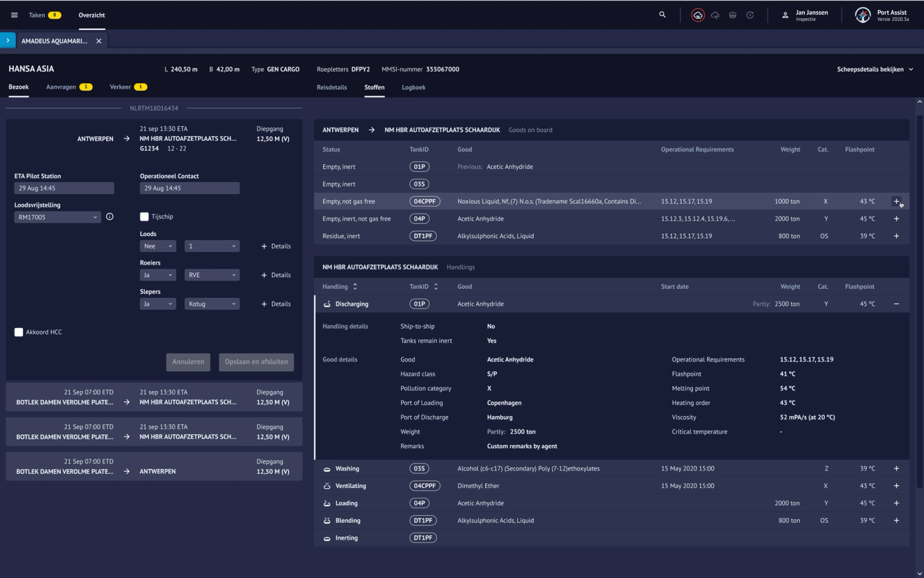Click the Loodsvrijstelling info icon
The height and width of the screenshot is (578, 924).
(x=110, y=217)
